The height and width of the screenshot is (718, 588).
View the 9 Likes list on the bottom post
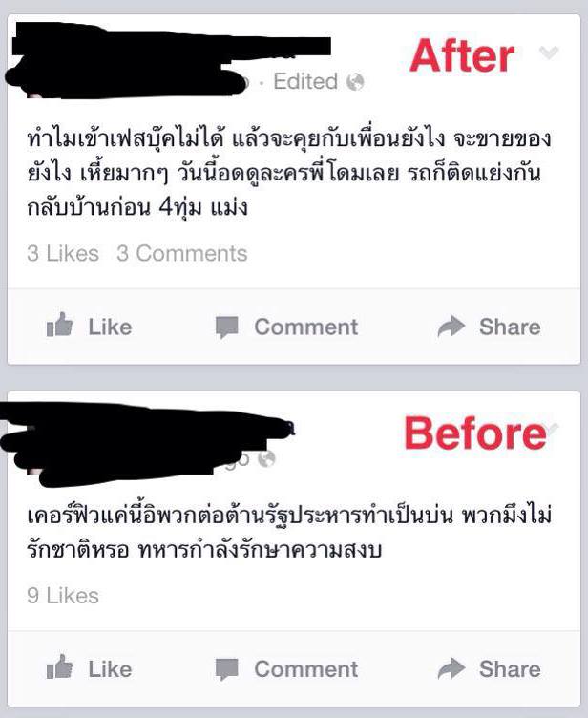click(63, 595)
